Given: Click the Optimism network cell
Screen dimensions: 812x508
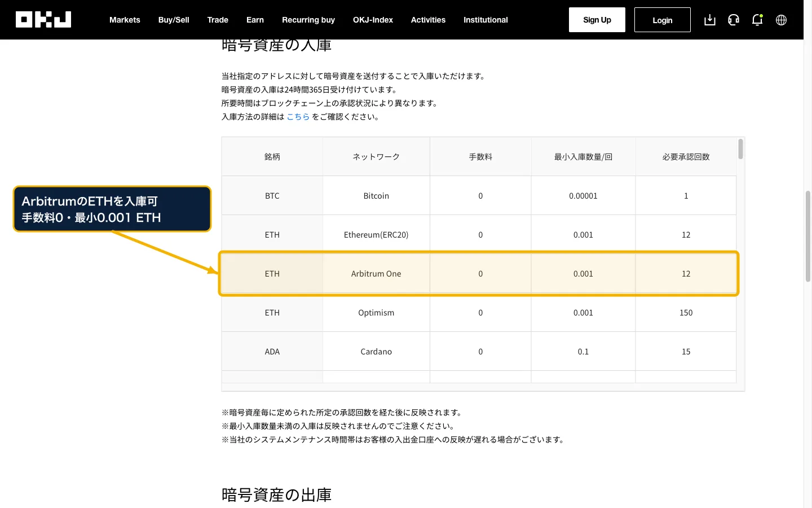Looking at the screenshot, I should (376, 313).
